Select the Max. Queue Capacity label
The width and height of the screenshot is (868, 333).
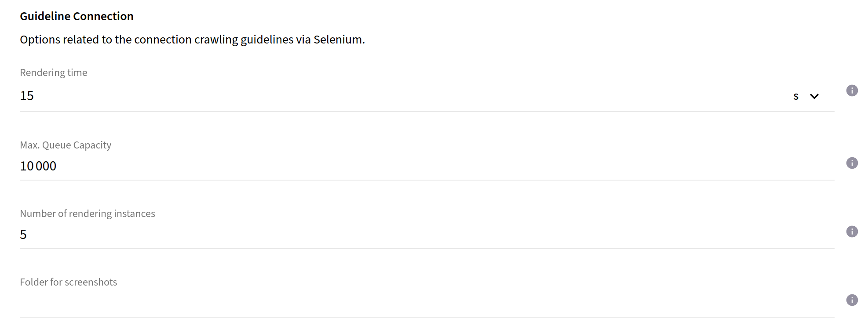[x=65, y=145]
